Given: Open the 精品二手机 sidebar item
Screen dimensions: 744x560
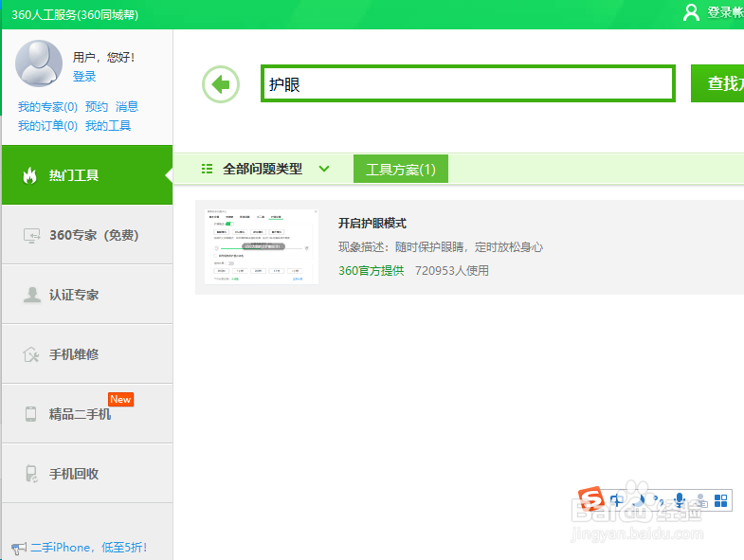Looking at the screenshot, I should [87, 414].
